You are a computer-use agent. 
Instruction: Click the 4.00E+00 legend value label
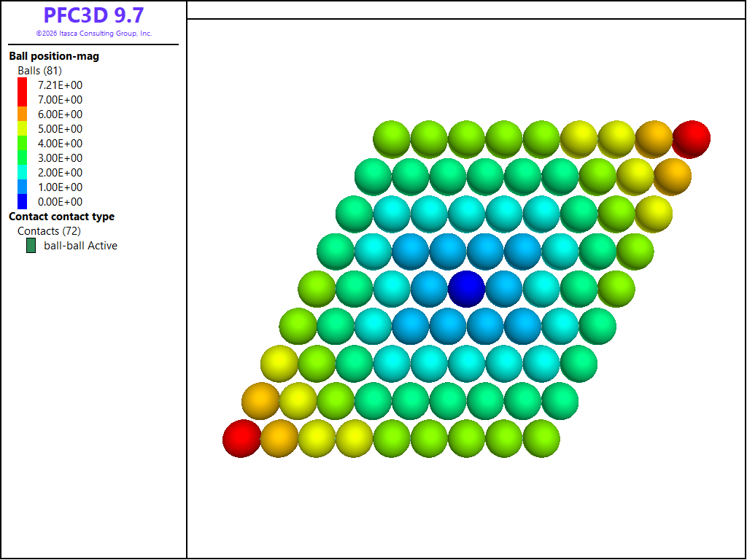tap(60, 144)
